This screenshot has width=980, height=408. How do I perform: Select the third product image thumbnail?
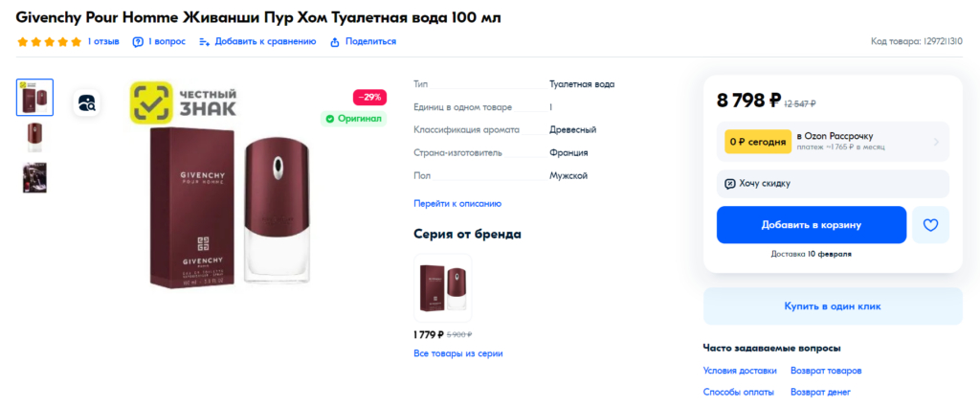(35, 178)
